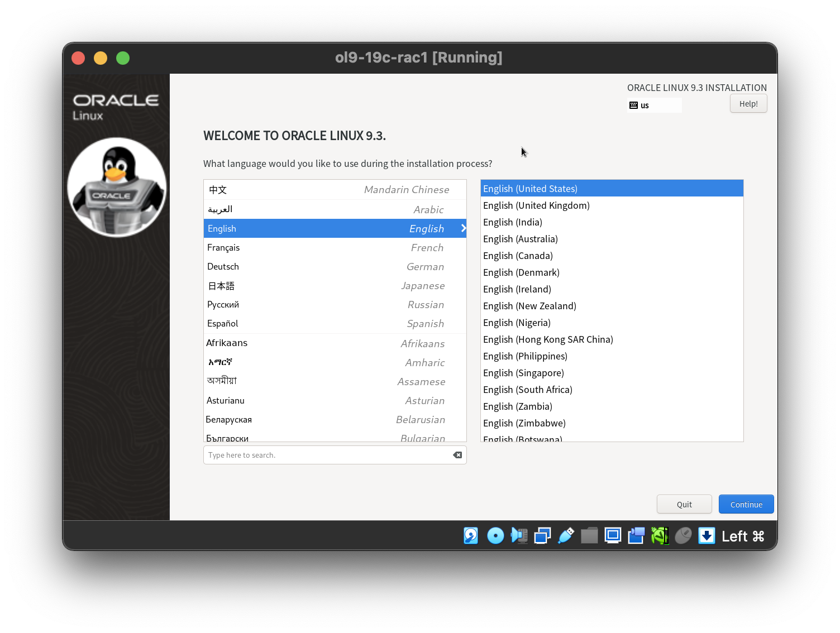Screen dimensions: 840x633
Task: Choose English (Canada) locale
Action: pos(612,255)
